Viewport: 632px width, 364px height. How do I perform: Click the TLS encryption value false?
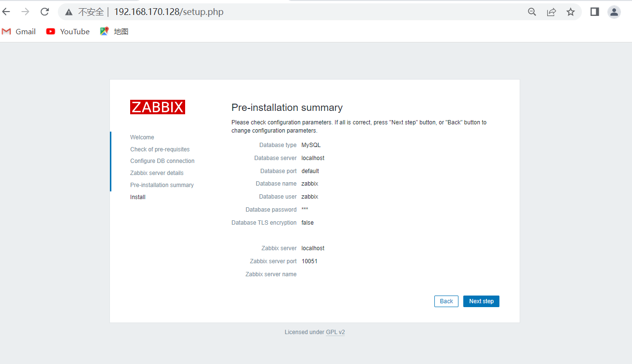pyautogui.click(x=308, y=223)
